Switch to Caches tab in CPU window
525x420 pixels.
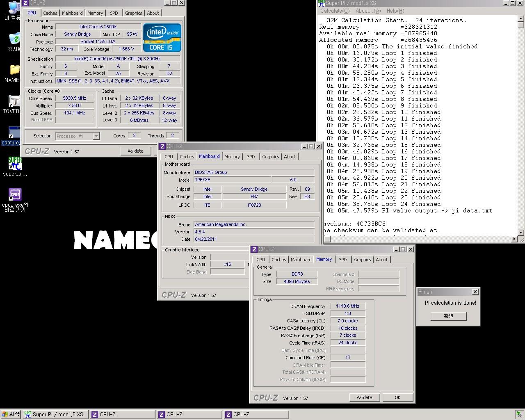pos(50,13)
